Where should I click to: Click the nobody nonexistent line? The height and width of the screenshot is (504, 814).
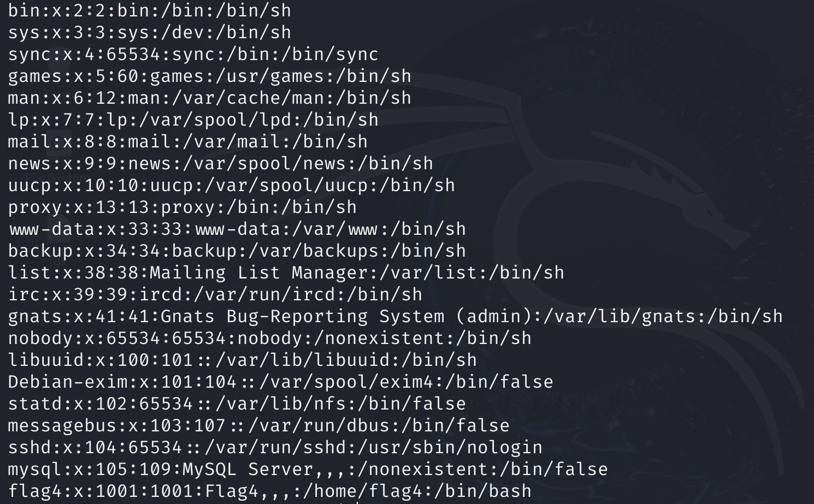point(270,338)
